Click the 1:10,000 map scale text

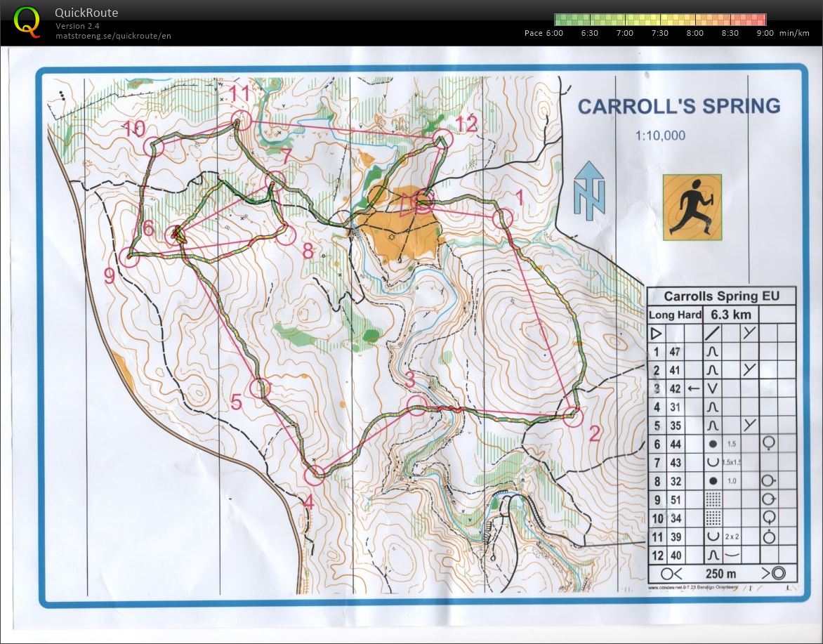pyautogui.click(x=660, y=136)
